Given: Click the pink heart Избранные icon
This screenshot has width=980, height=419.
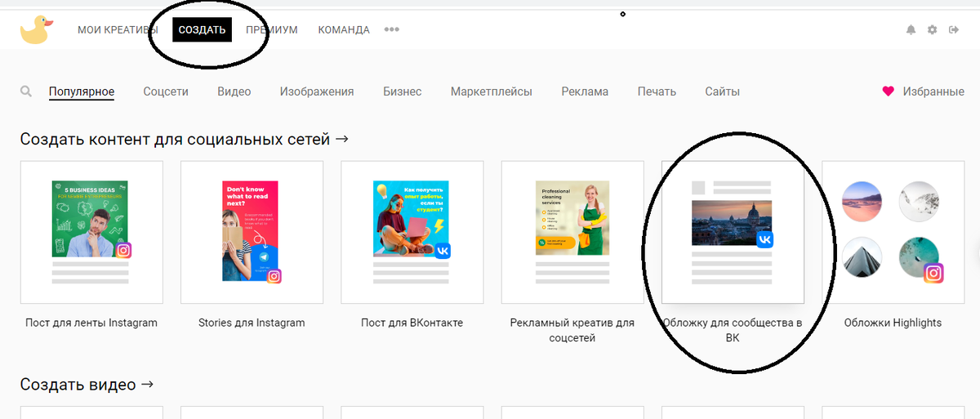Looking at the screenshot, I should tap(889, 91).
